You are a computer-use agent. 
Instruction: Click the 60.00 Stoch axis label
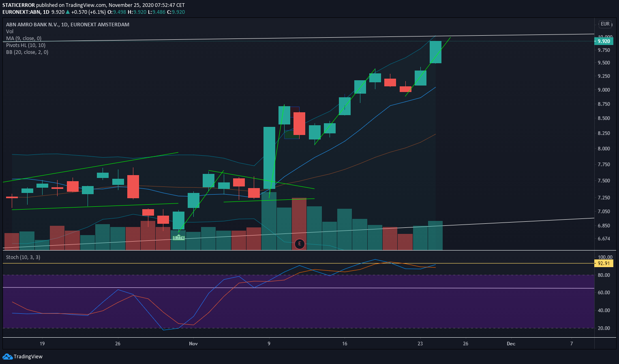tap(604, 293)
